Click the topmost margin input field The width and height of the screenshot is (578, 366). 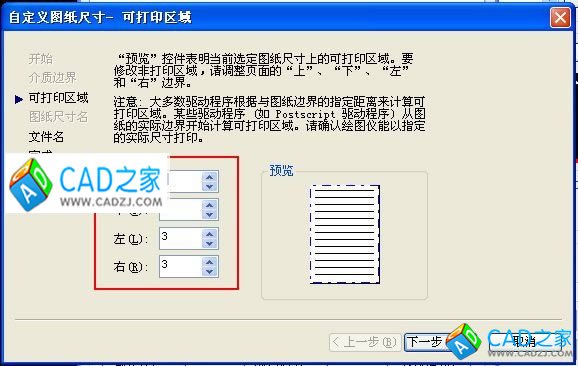click(185, 181)
